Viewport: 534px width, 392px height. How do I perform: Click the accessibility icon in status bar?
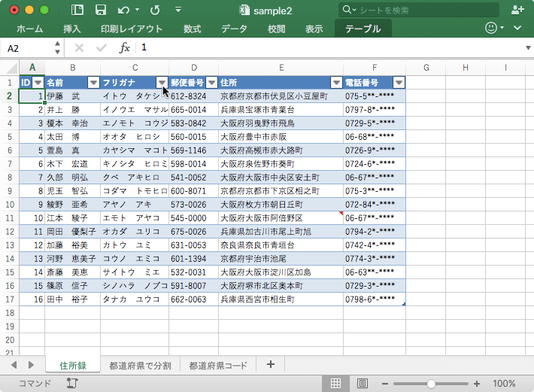coord(72,383)
